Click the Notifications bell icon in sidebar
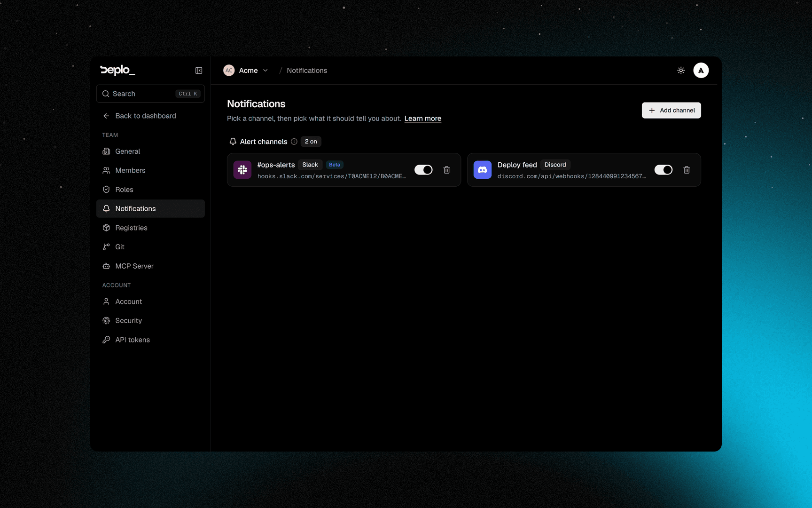 pos(106,208)
